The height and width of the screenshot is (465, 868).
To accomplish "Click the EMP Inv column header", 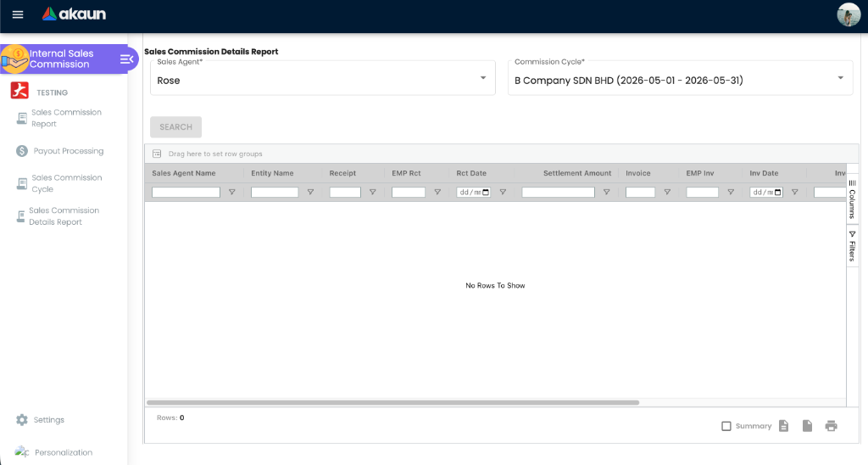I will pyautogui.click(x=699, y=173).
